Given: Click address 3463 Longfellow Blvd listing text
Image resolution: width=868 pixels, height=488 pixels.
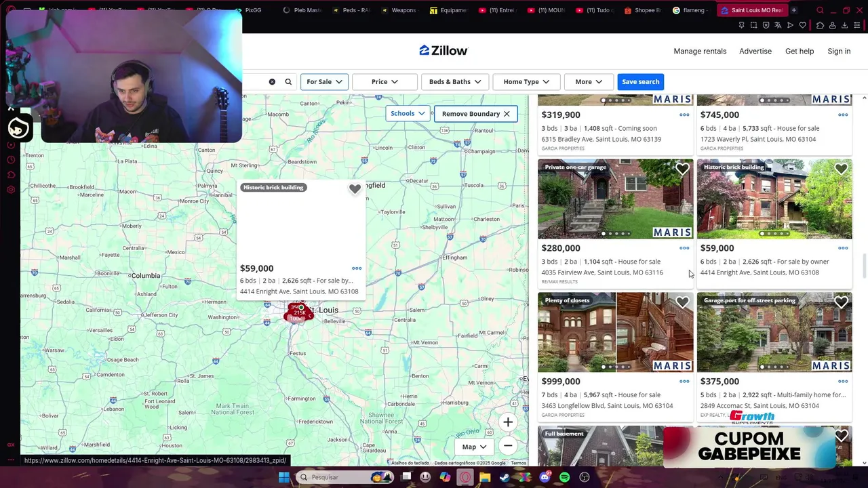Looking at the screenshot, I should coord(607,406).
